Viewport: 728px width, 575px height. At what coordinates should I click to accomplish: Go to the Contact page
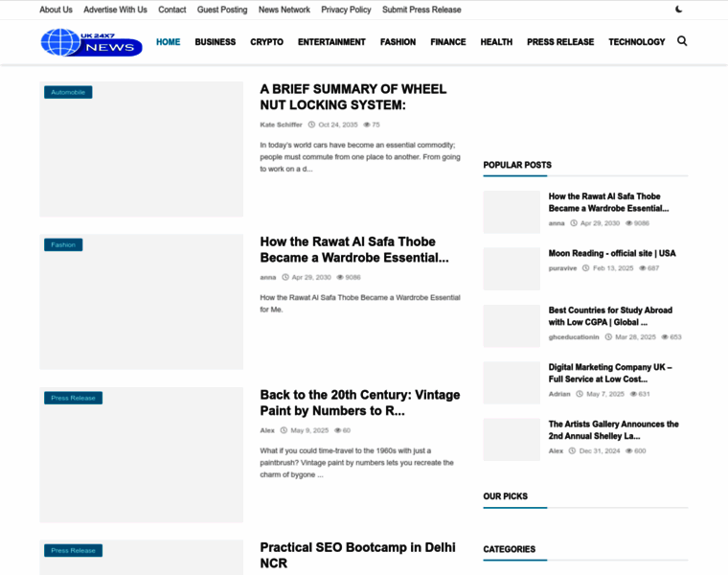point(171,10)
